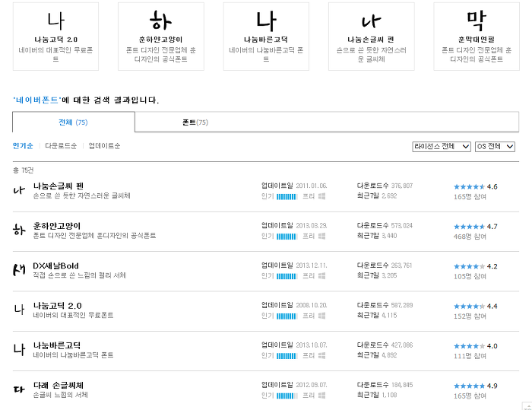
Task: Sort results by 인기순
Action: click(x=23, y=146)
